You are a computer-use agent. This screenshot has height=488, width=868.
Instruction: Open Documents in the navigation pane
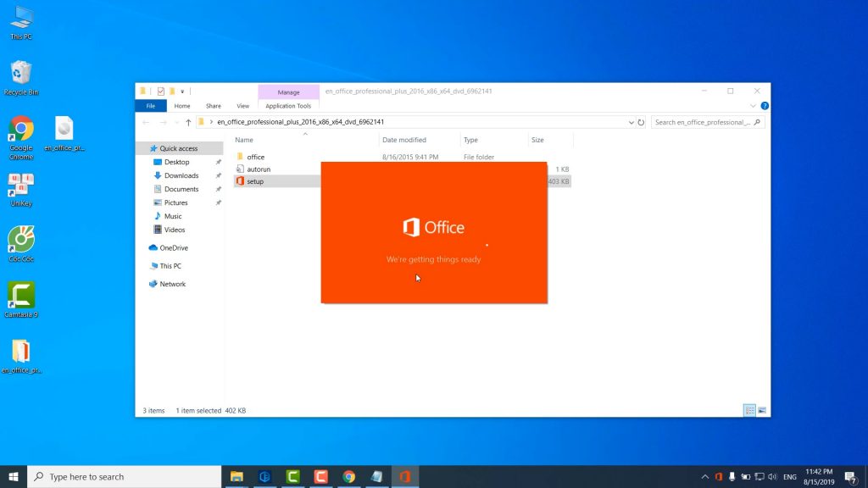pos(181,189)
